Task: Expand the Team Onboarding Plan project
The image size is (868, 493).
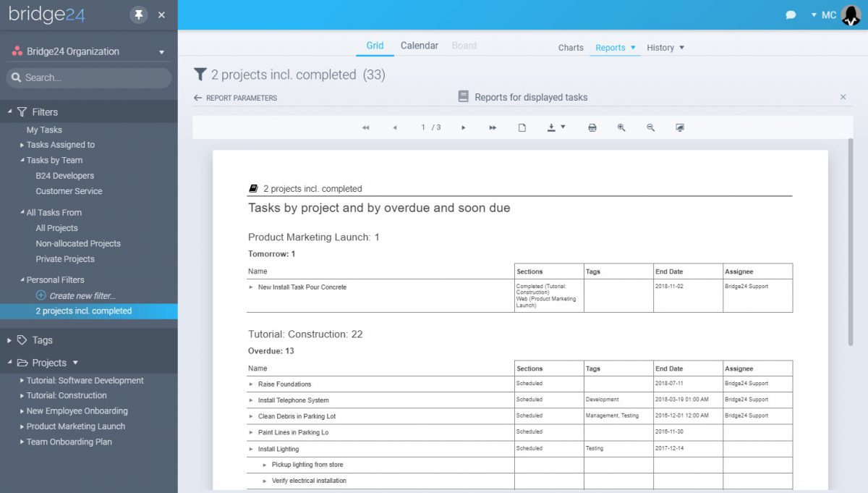Action: point(22,442)
